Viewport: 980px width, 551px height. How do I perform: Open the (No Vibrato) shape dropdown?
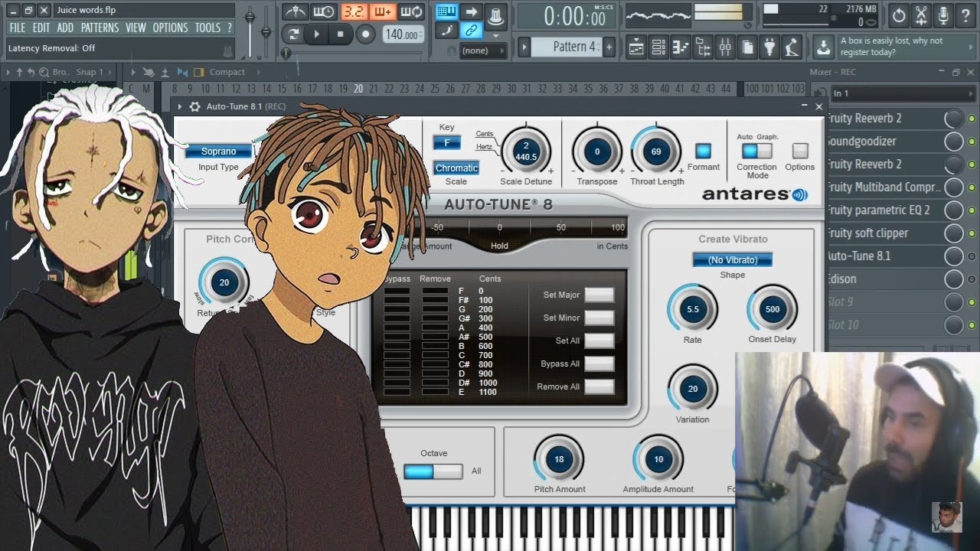[732, 260]
